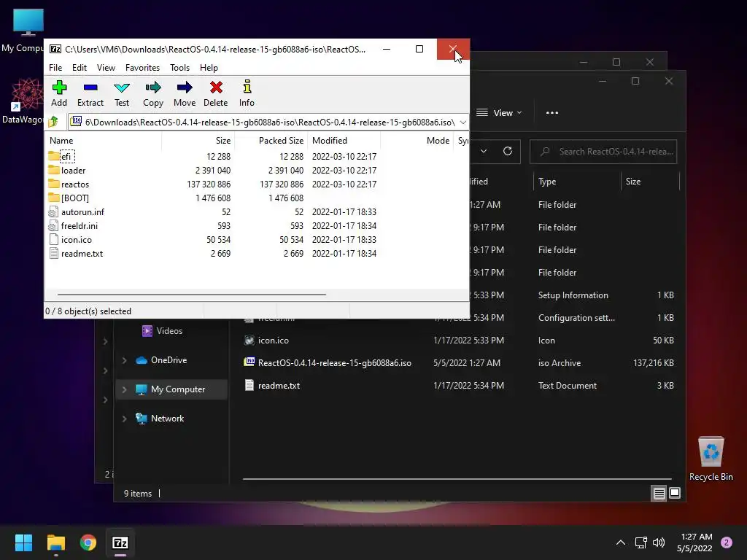Open the three-dot more options in Explorer
The height and width of the screenshot is (560, 747).
[x=551, y=113]
